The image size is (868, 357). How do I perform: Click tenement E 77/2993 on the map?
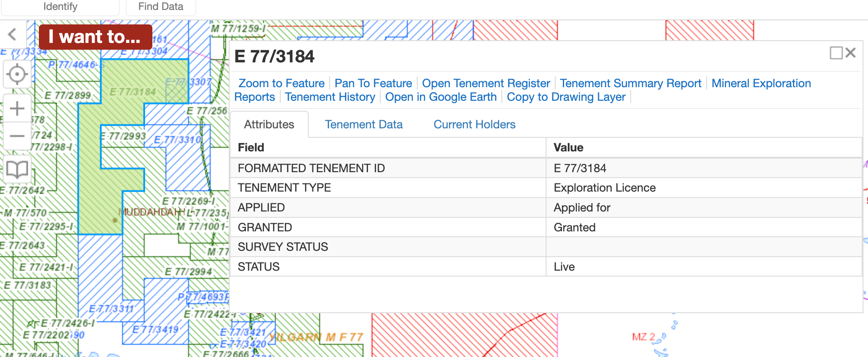tap(123, 136)
